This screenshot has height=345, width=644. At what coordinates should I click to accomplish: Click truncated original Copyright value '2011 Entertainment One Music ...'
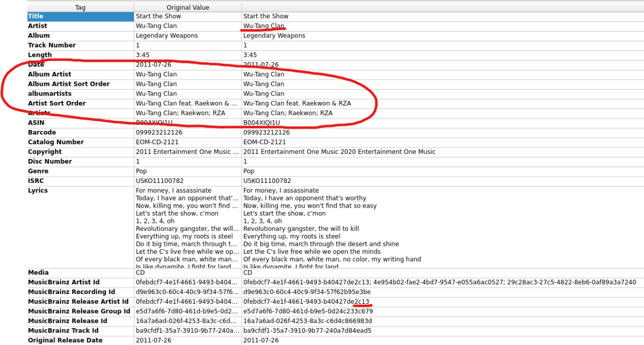[x=187, y=152]
